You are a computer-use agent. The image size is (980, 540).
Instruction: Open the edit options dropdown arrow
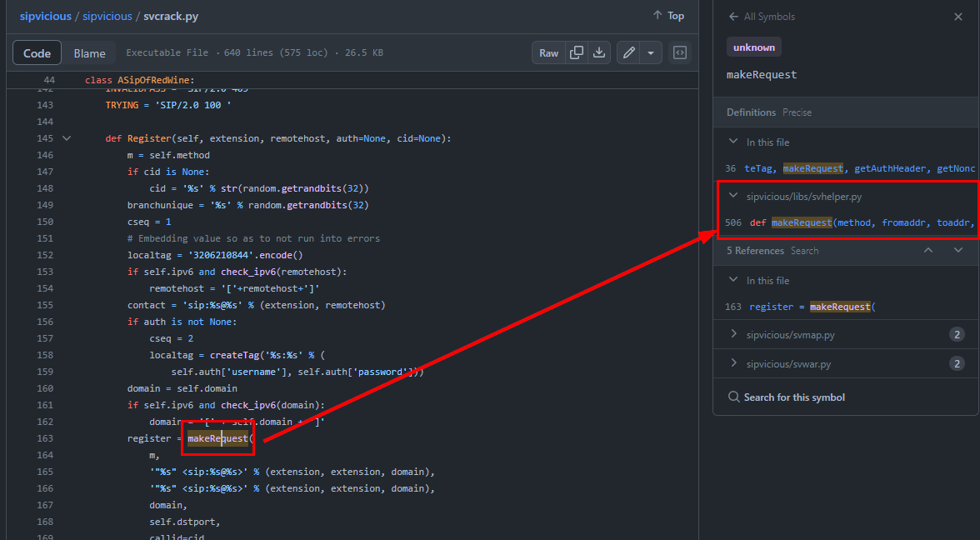pyautogui.click(x=651, y=53)
